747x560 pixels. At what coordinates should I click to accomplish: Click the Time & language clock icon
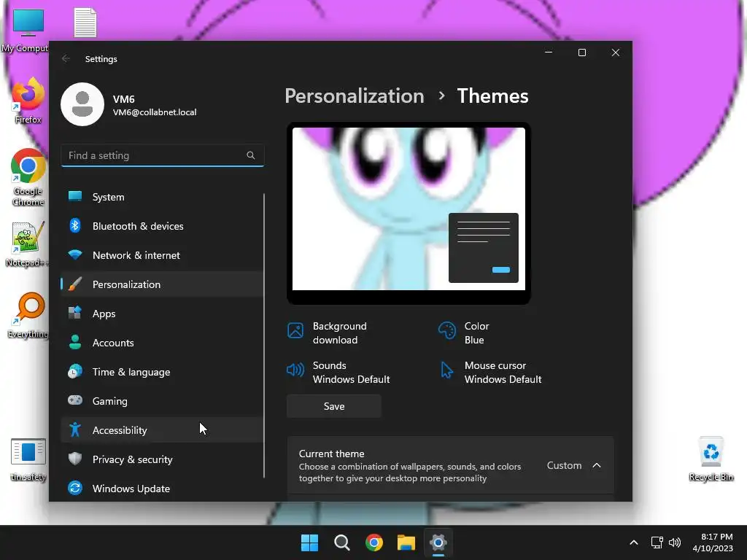pyautogui.click(x=75, y=371)
